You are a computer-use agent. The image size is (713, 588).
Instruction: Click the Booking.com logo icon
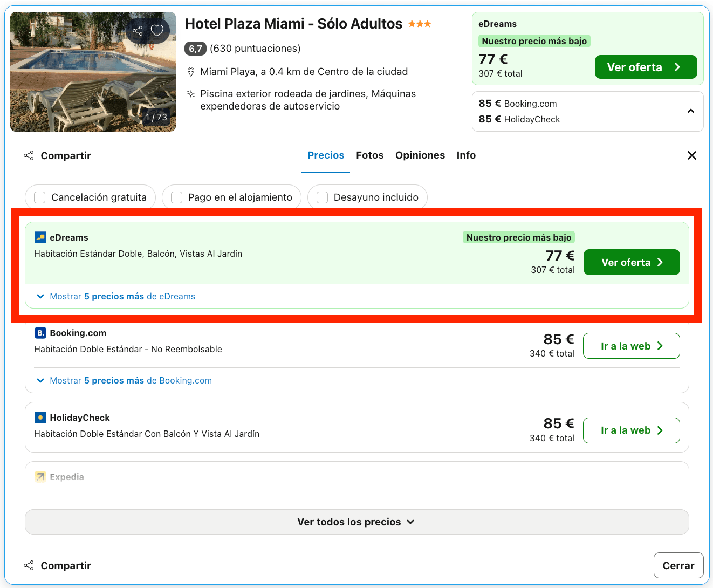click(x=40, y=333)
